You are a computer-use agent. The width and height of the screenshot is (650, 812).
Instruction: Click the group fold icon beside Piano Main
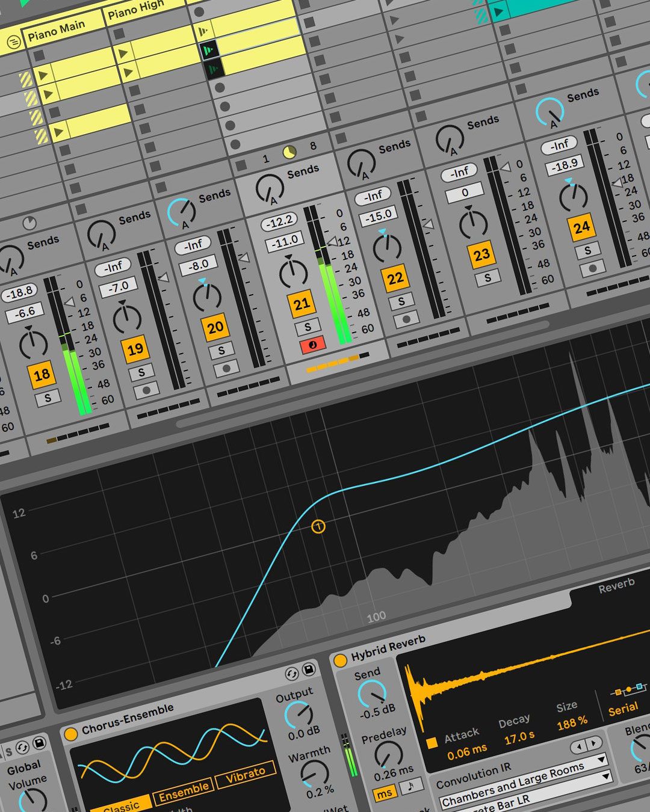(x=13, y=42)
